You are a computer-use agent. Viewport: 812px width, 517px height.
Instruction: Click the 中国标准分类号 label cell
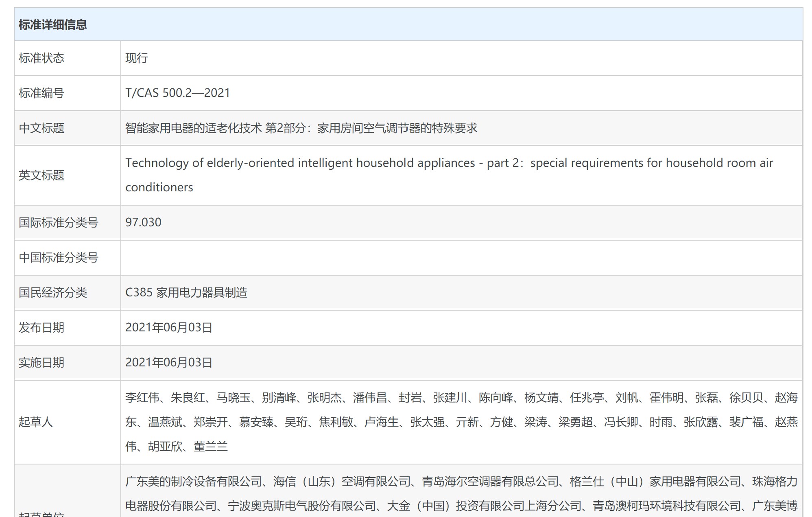point(58,258)
